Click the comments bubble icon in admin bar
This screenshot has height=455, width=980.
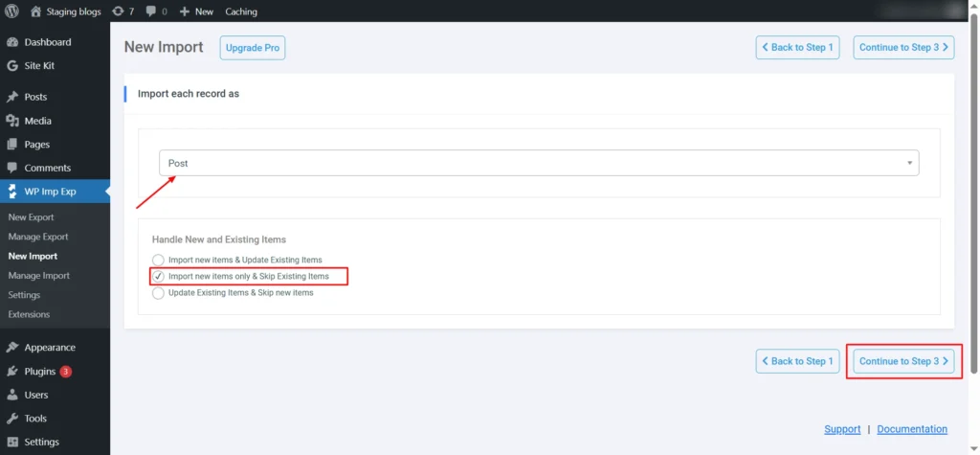tap(151, 11)
